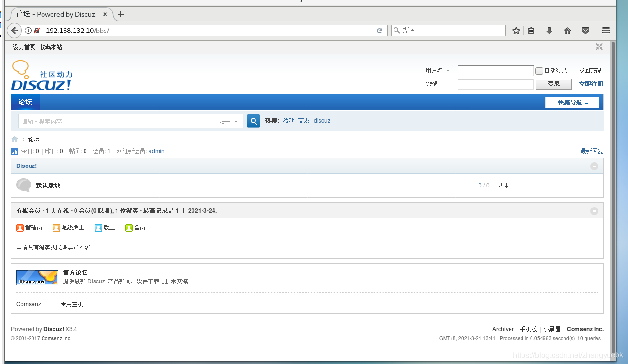Image resolution: width=628 pixels, height=364 pixels.
Task: Click the 论坛 breadcrumb link
Action: (33, 139)
